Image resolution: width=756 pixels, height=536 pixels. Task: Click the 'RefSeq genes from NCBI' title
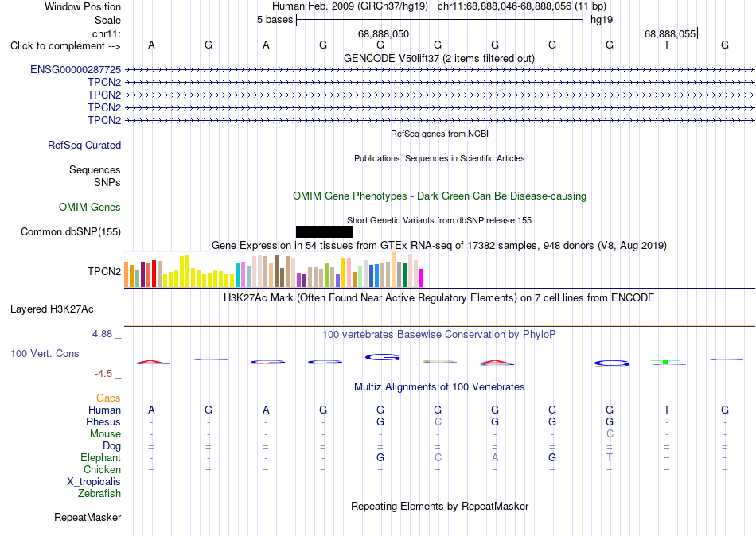[440, 134]
